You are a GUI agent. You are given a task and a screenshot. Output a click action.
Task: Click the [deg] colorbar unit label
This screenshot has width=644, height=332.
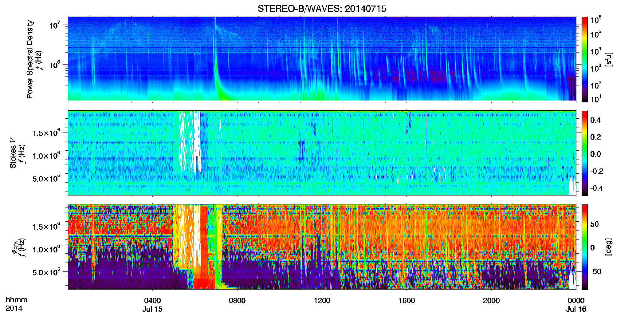(609, 247)
